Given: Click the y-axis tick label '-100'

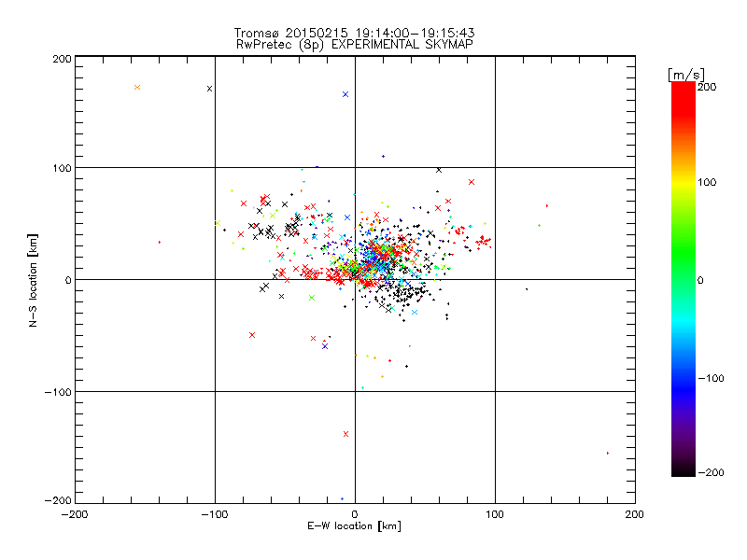Looking at the screenshot, I should [58, 392].
